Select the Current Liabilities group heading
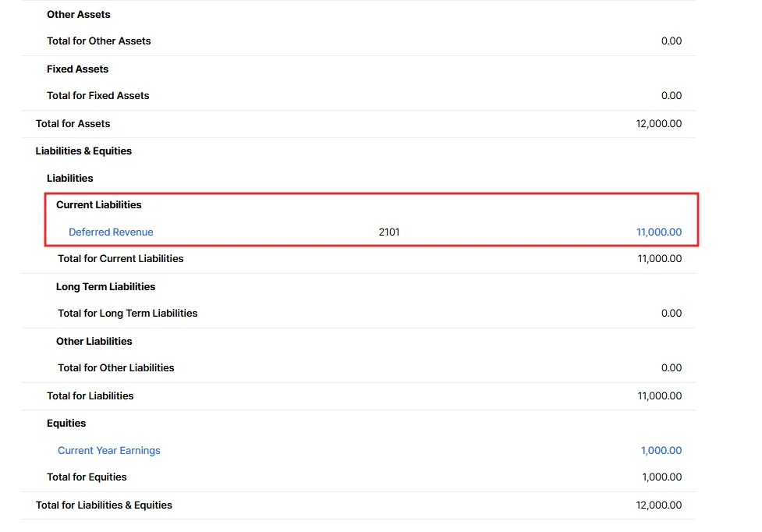Viewport: 762px width, 532px height. (98, 204)
